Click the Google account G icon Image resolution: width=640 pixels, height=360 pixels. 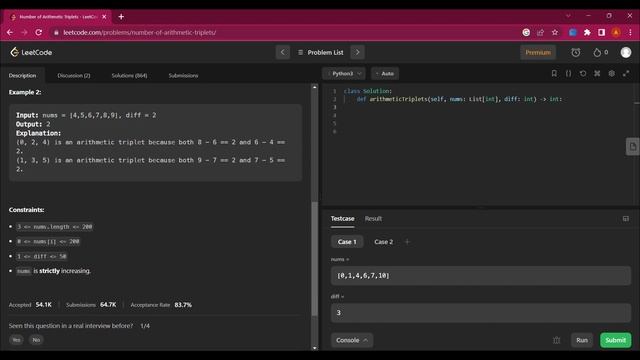pos(526,32)
